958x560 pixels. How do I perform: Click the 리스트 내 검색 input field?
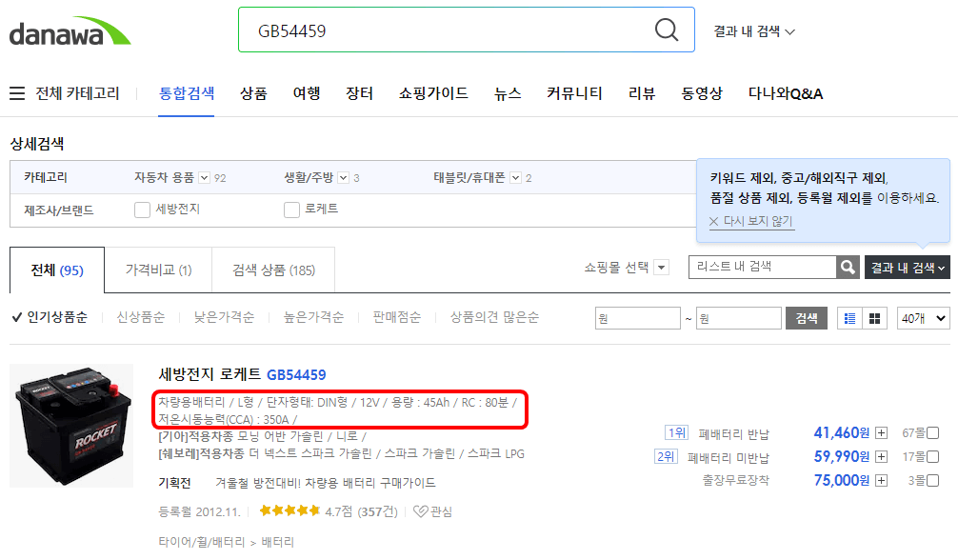762,268
